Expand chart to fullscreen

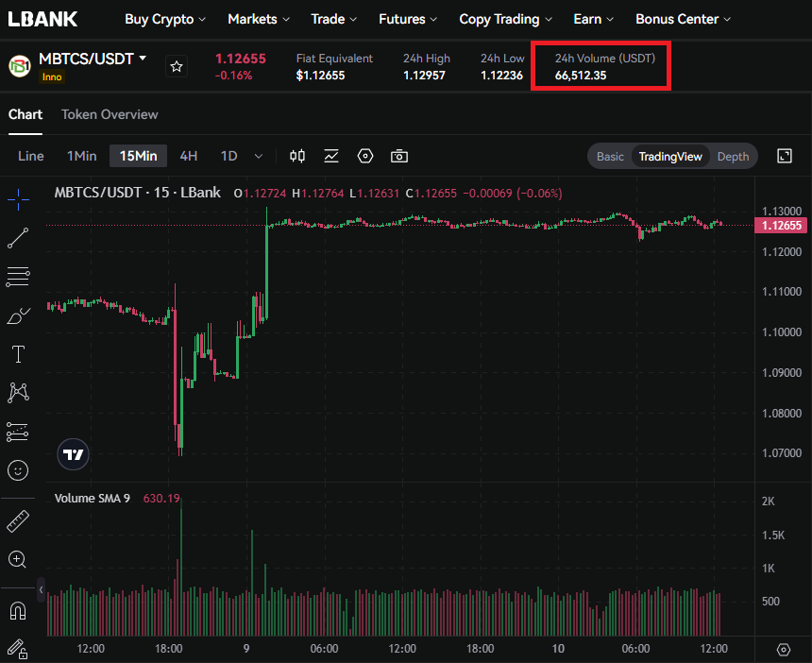click(785, 156)
